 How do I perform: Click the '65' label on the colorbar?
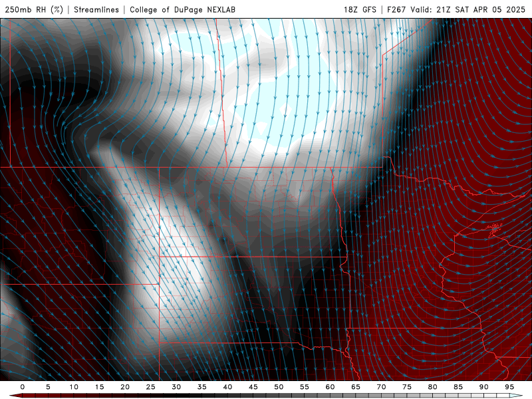[x=356, y=387]
